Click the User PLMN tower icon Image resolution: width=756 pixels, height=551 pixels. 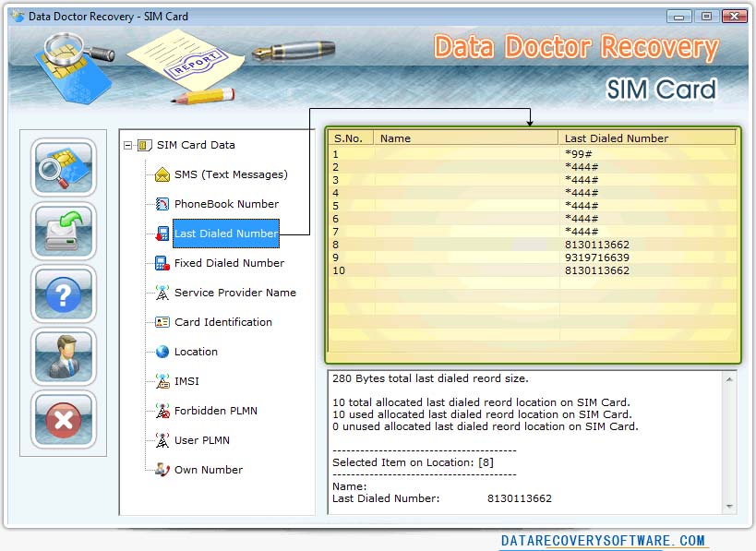pyautogui.click(x=162, y=440)
